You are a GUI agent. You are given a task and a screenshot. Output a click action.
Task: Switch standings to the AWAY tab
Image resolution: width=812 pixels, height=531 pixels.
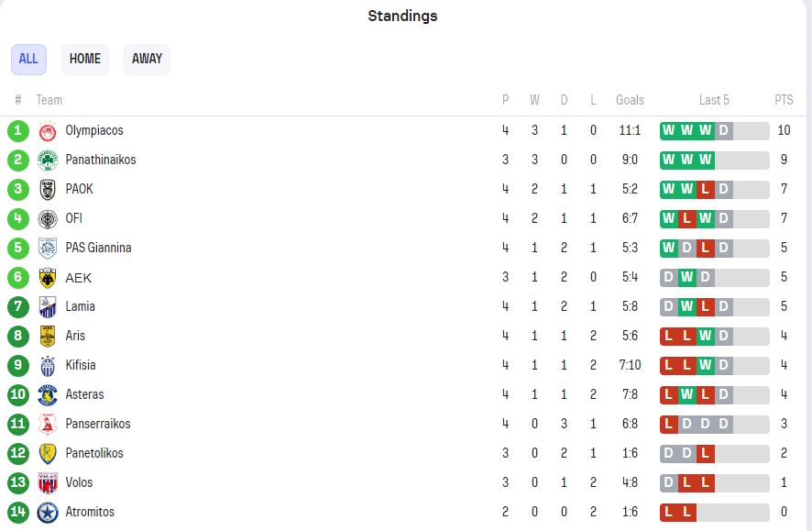pos(147,59)
